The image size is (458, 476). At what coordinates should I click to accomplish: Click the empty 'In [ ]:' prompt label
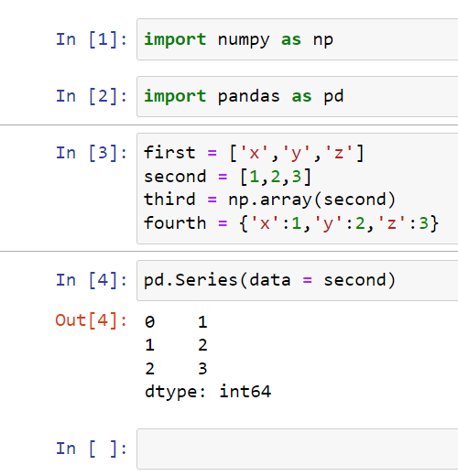[x=92, y=449]
